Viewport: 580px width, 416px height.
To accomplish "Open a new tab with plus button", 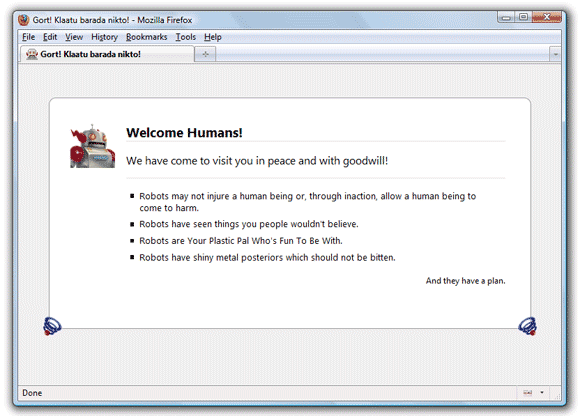I will pos(205,54).
